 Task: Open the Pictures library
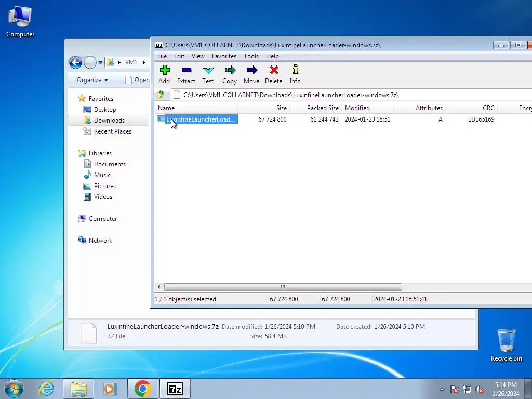104,186
